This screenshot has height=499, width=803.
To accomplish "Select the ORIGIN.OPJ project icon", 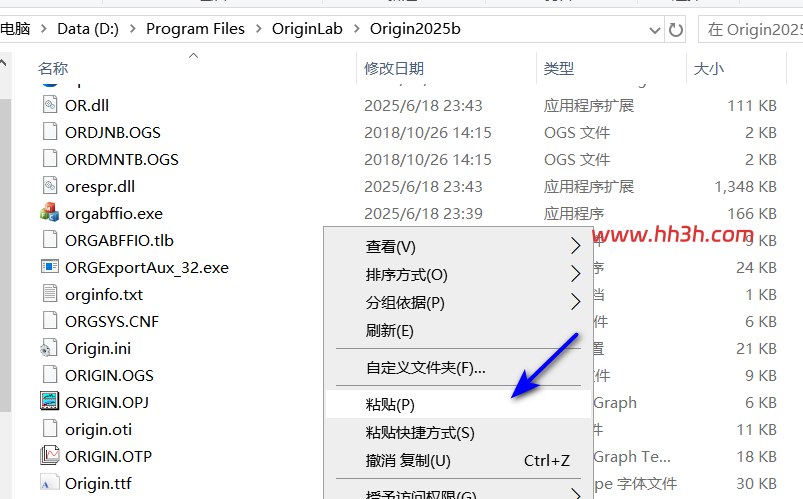I will click(x=50, y=402).
